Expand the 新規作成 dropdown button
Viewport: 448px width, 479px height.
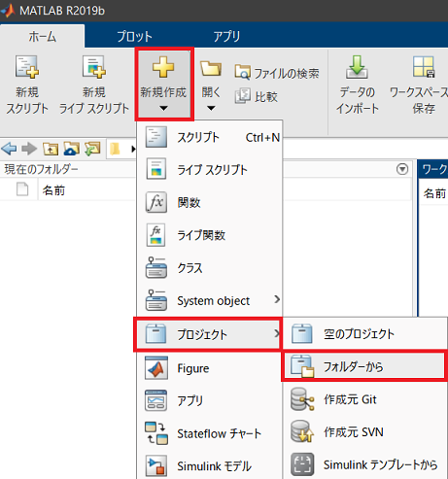[164, 84]
